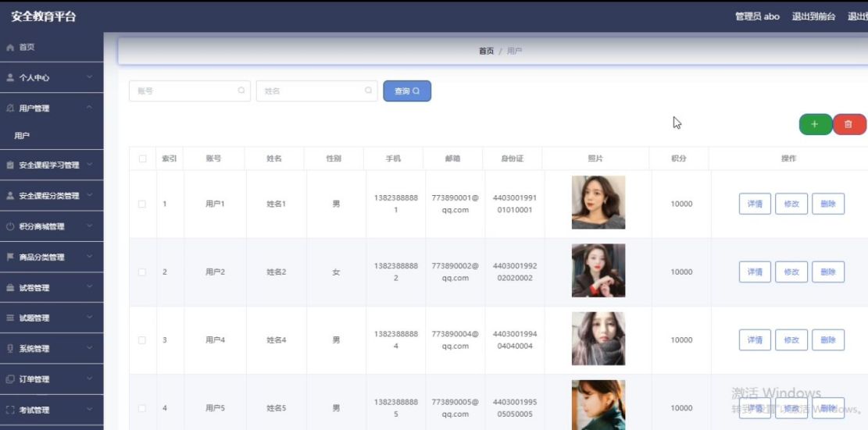Click the green add user plus button
The image size is (868, 430).
(x=816, y=124)
